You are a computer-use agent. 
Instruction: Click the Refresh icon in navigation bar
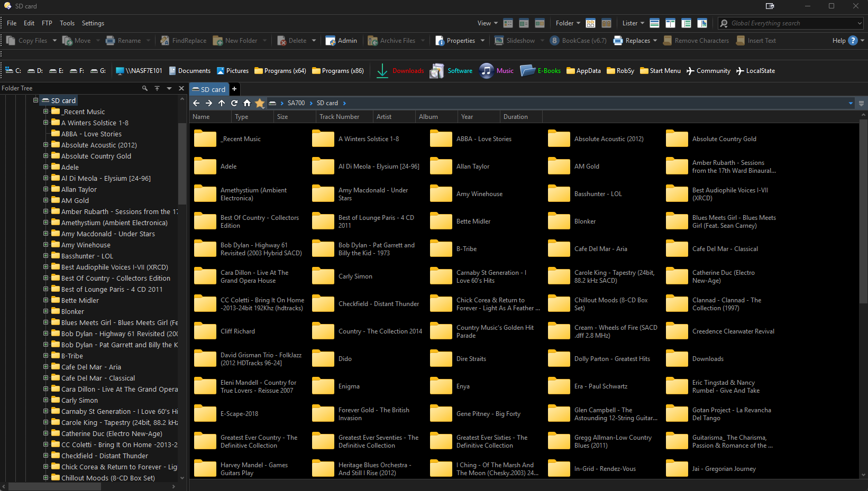pos(234,103)
